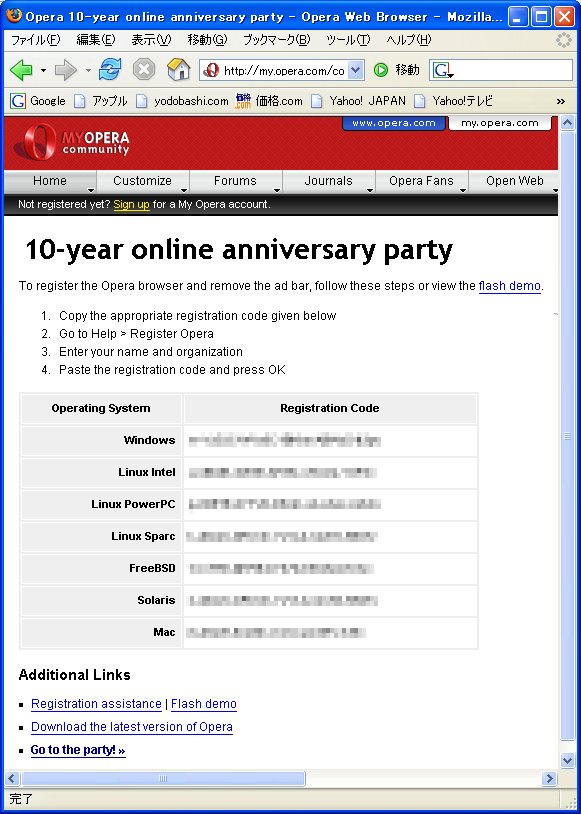The width and height of the screenshot is (581, 814).
Task: Open the Google bookmark in bookmarks toolbar
Action: click(38, 101)
